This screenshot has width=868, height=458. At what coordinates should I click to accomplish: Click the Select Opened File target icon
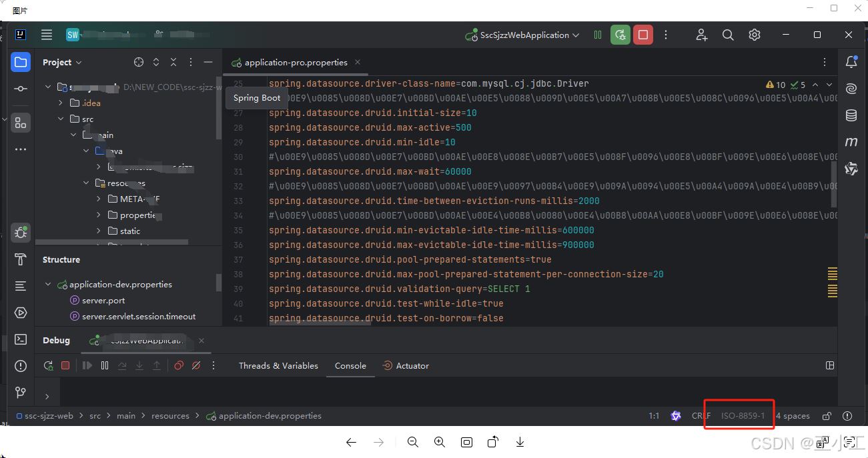click(x=139, y=62)
